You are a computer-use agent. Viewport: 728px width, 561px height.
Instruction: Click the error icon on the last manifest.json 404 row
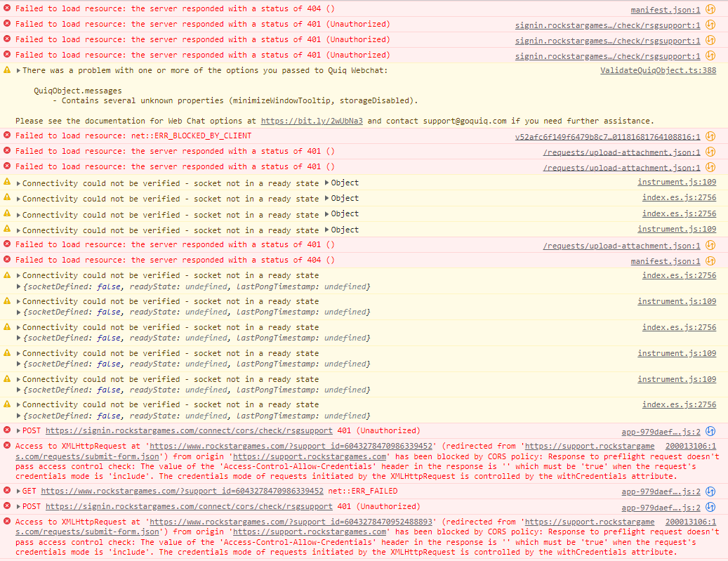7,260
